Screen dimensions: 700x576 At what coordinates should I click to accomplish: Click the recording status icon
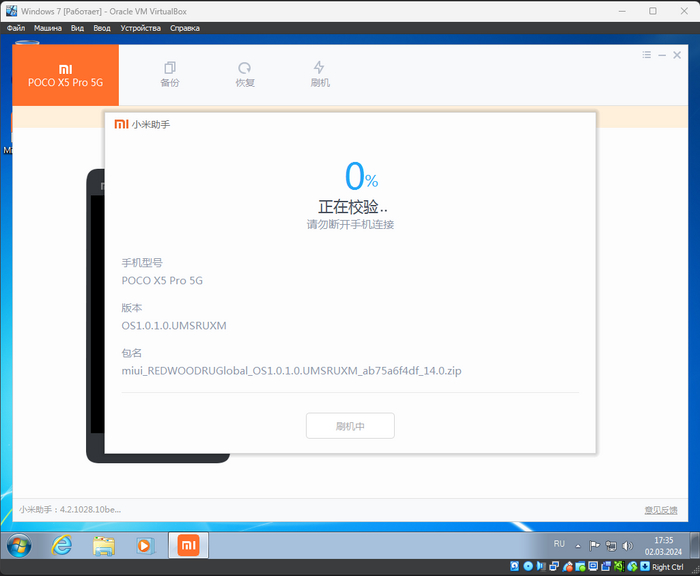[x=606, y=566]
